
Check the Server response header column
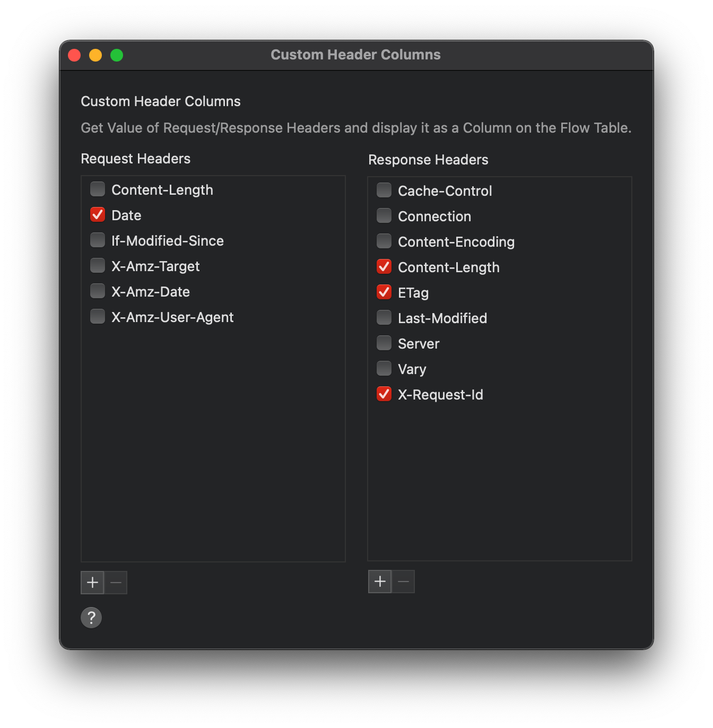[x=384, y=343]
